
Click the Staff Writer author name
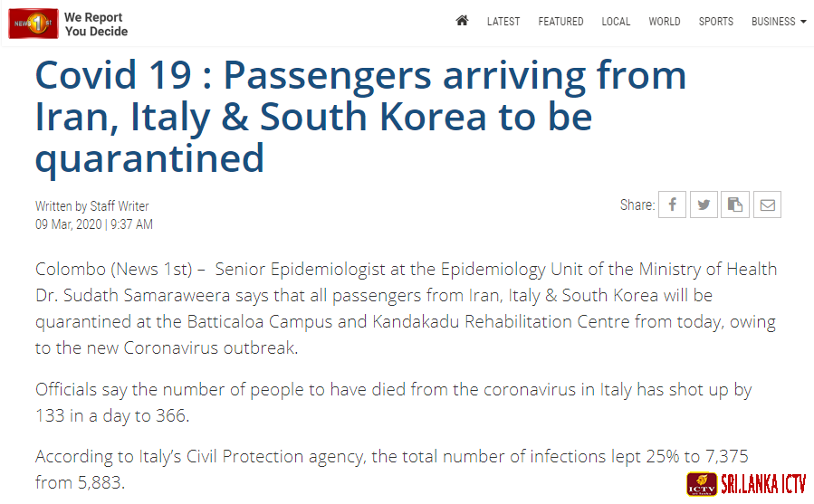click(x=120, y=206)
